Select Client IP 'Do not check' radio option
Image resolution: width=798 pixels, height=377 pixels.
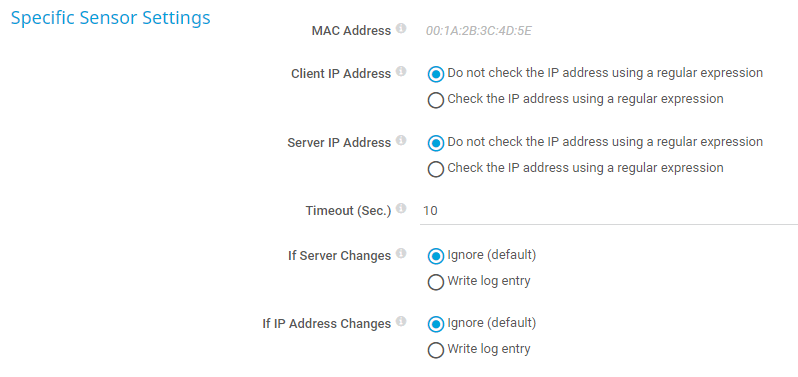436,74
